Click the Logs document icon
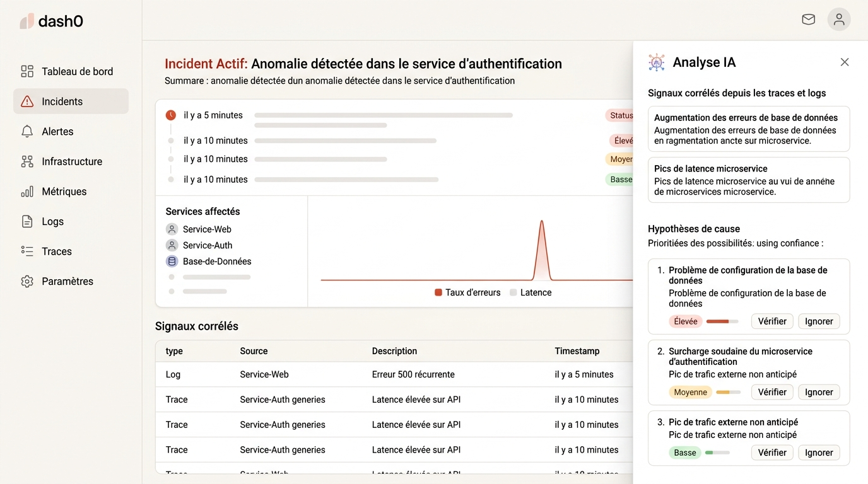The width and height of the screenshot is (868, 484). coord(27,221)
